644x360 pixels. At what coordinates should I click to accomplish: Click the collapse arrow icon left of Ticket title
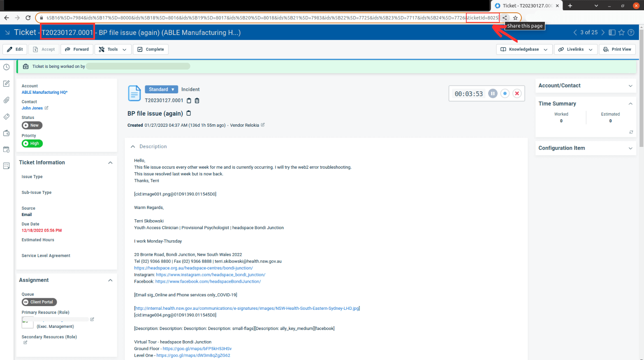coord(7,33)
